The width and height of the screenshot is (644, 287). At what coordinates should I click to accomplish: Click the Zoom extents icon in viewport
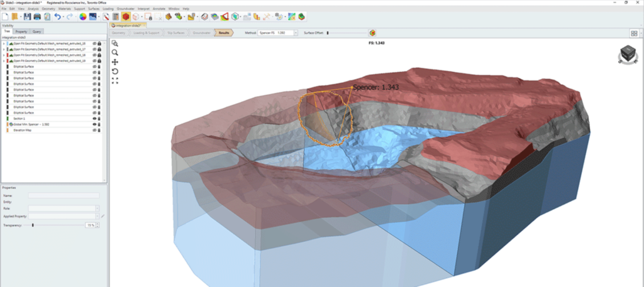pos(115,81)
